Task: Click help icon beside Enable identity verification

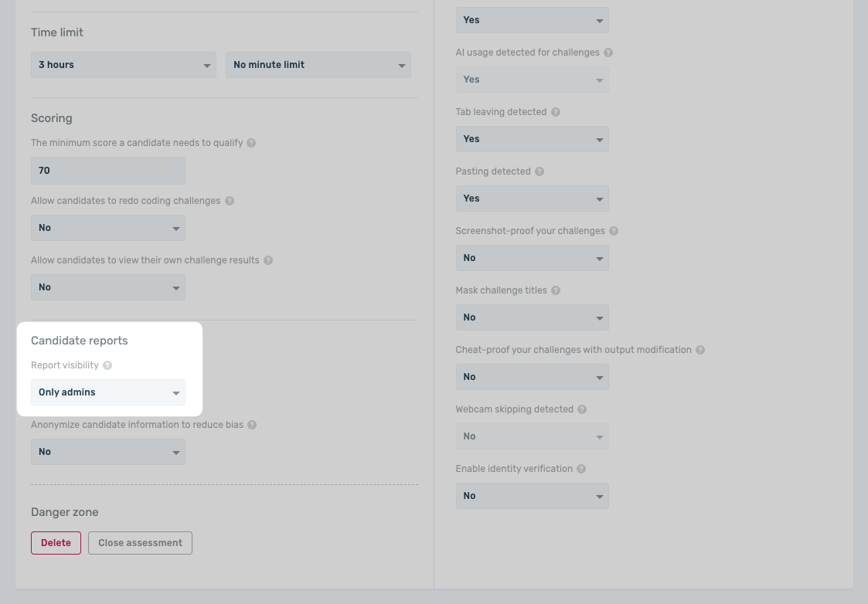Action: (x=581, y=469)
